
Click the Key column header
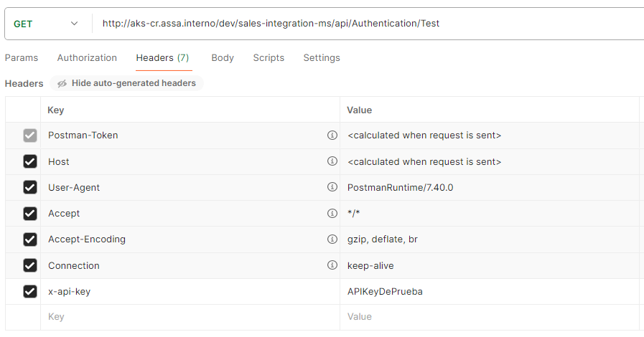click(56, 110)
